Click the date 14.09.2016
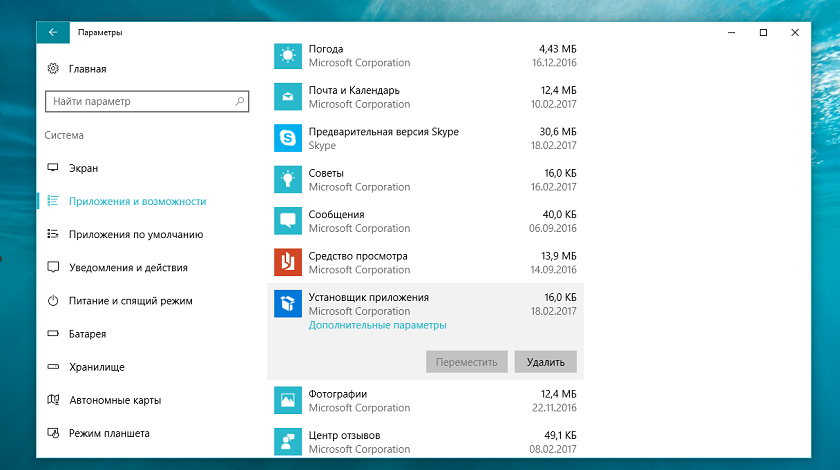The image size is (840, 470). point(553,270)
